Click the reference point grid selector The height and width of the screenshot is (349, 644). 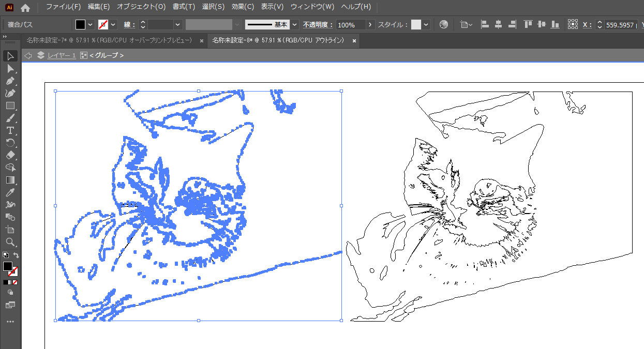pos(573,25)
